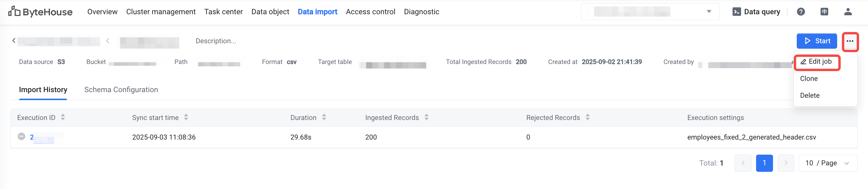Open the three-dot more actions menu
Viewport: 868px width, 189px height.
coord(850,41)
